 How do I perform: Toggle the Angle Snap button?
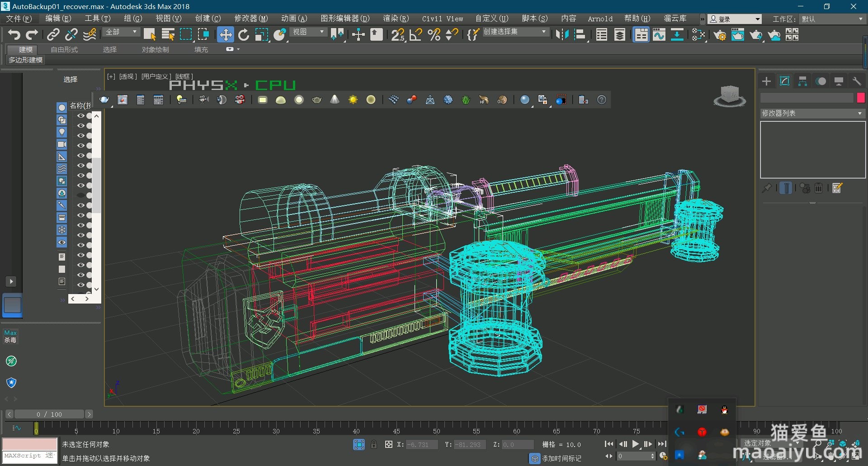(415, 35)
